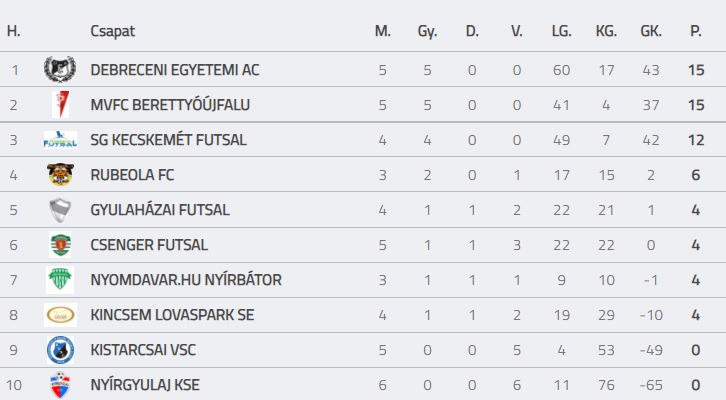Click the GK. goal difference column header
Screen dimensions: 726x400
point(651,31)
